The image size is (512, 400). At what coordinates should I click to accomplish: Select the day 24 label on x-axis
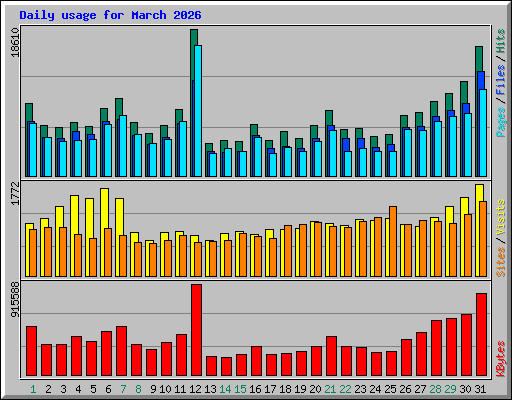coord(375,389)
